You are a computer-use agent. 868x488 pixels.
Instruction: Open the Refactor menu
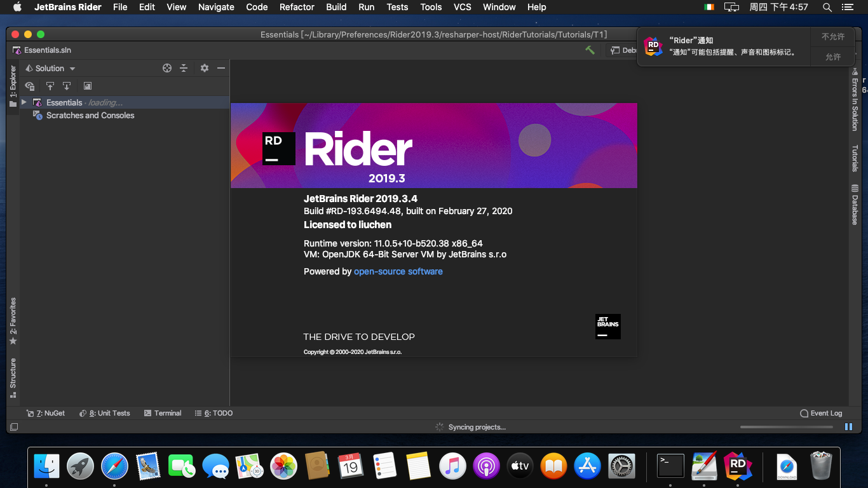tap(297, 7)
